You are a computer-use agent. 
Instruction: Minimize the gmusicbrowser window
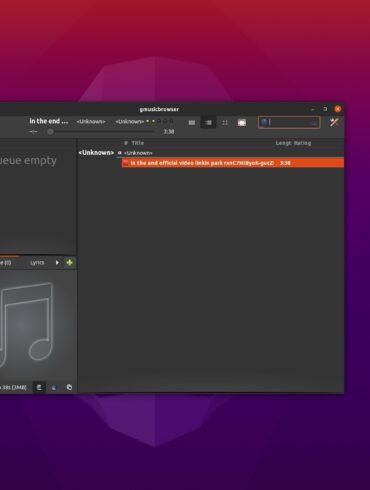[x=313, y=109]
